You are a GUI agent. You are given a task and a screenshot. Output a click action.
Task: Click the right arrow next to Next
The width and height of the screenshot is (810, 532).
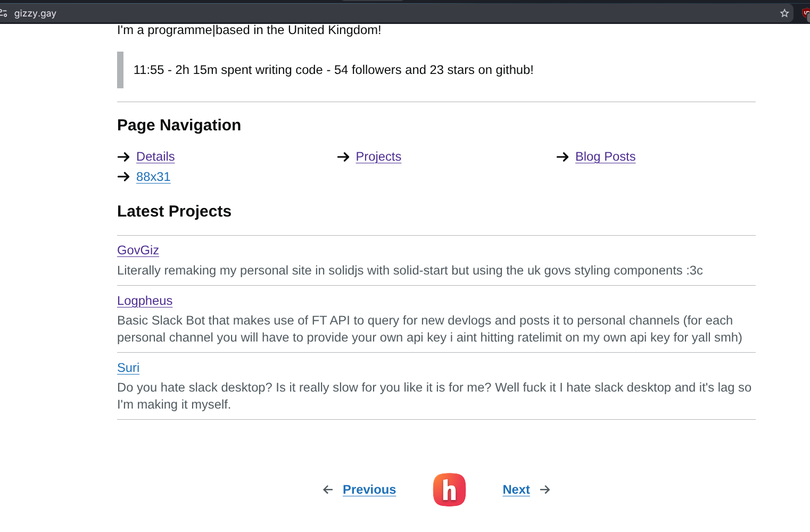tap(545, 489)
